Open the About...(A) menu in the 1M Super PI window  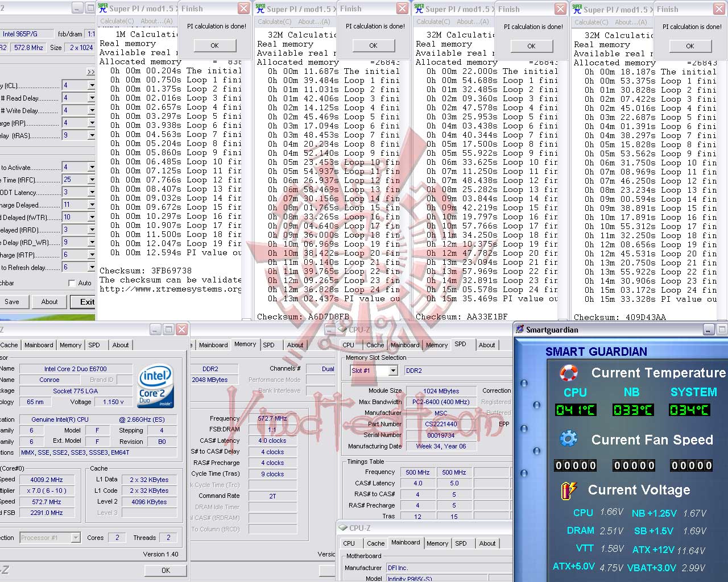[156, 21]
